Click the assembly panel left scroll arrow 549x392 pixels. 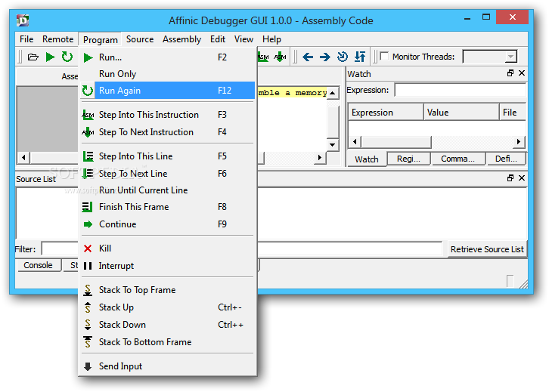(23, 157)
